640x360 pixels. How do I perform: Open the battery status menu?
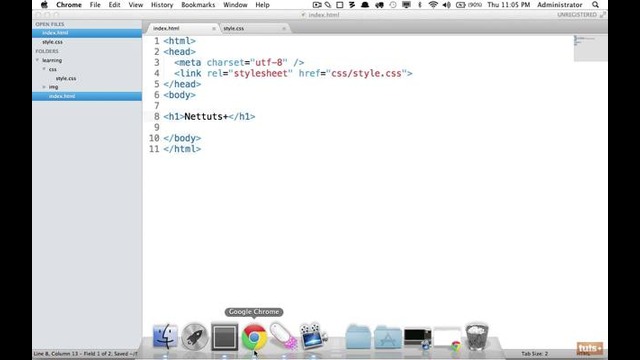[x=469, y=5]
